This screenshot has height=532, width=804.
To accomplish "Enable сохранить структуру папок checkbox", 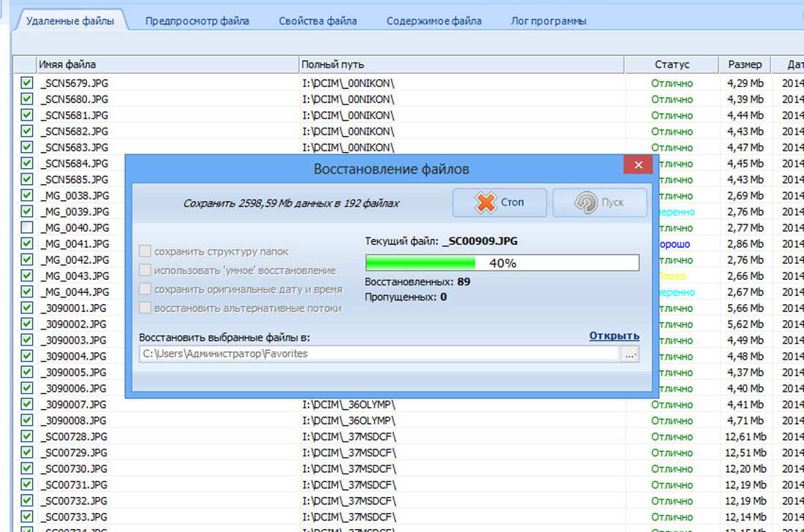I will [x=145, y=251].
